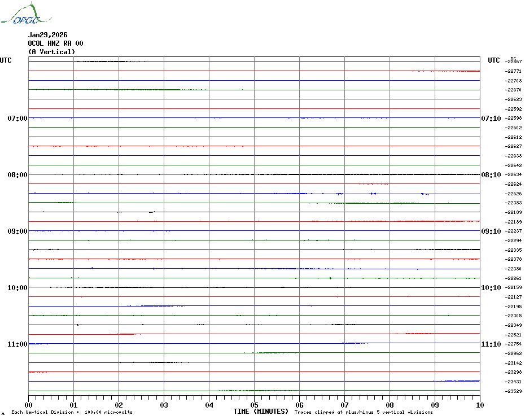Click the Each Vertical Division scale note

(72, 412)
